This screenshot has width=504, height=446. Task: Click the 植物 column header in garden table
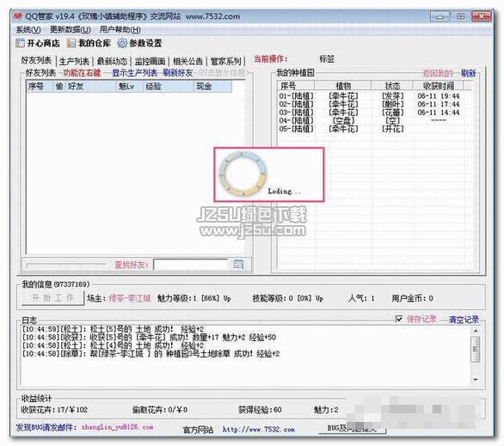(343, 86)
